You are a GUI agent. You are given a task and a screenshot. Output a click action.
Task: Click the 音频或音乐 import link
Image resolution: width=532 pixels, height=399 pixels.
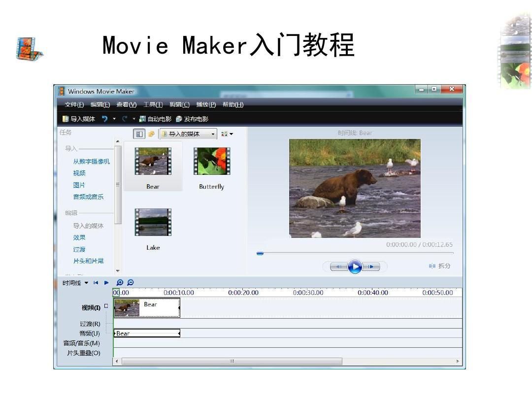88,197
